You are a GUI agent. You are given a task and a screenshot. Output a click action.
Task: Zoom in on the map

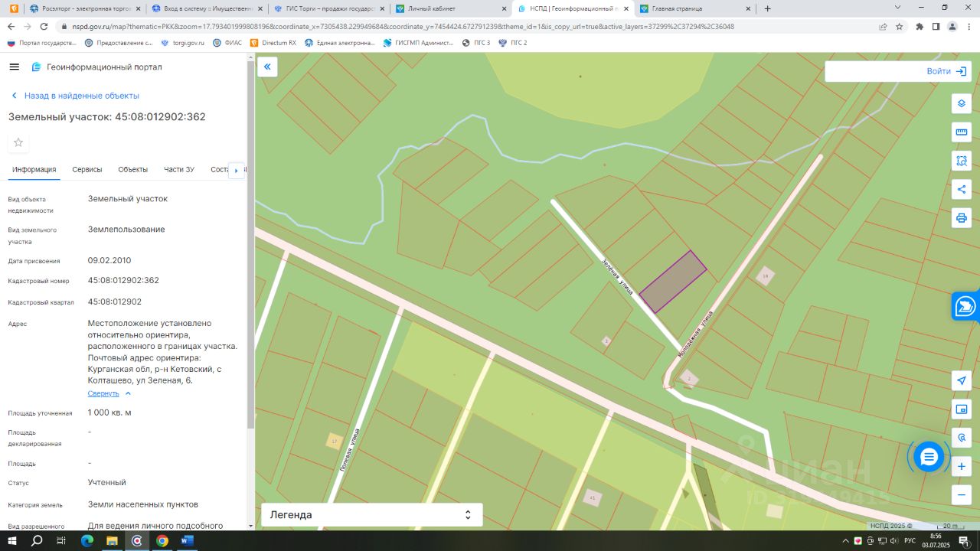point(962,466)
